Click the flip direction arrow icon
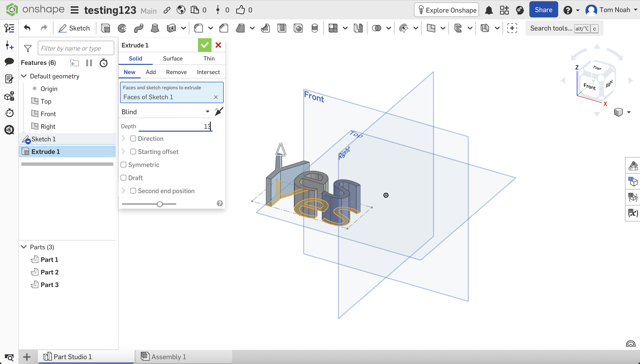Image resolution: width=640 pixels, height=364 pixels. point(219,112)
